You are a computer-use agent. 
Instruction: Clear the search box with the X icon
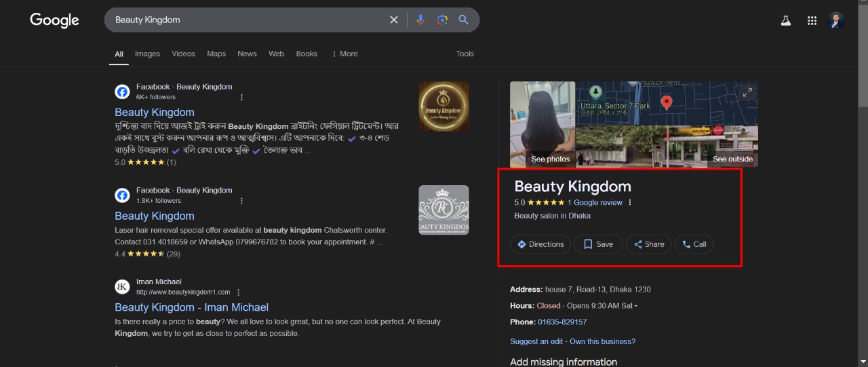click(393, 20)
